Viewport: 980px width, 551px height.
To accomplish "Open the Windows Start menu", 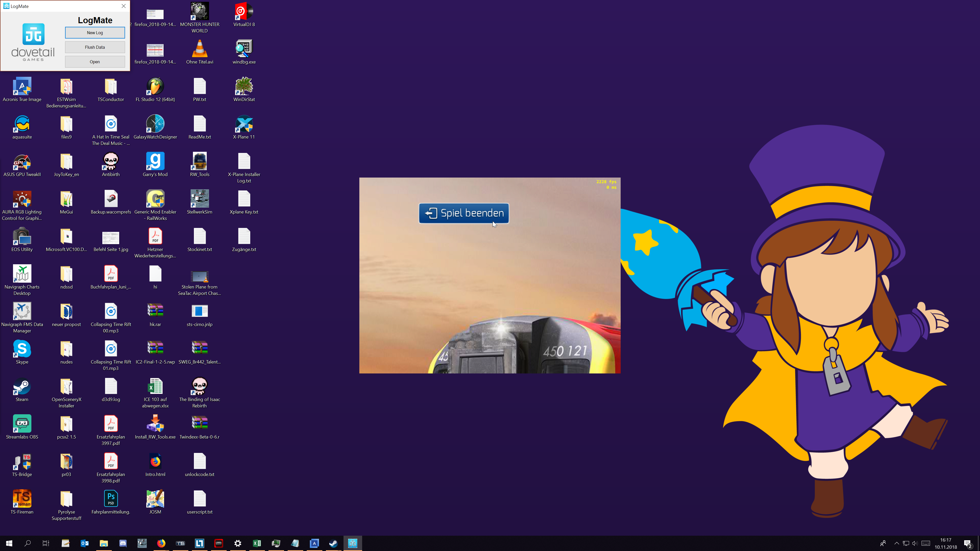I will (9, 543).
